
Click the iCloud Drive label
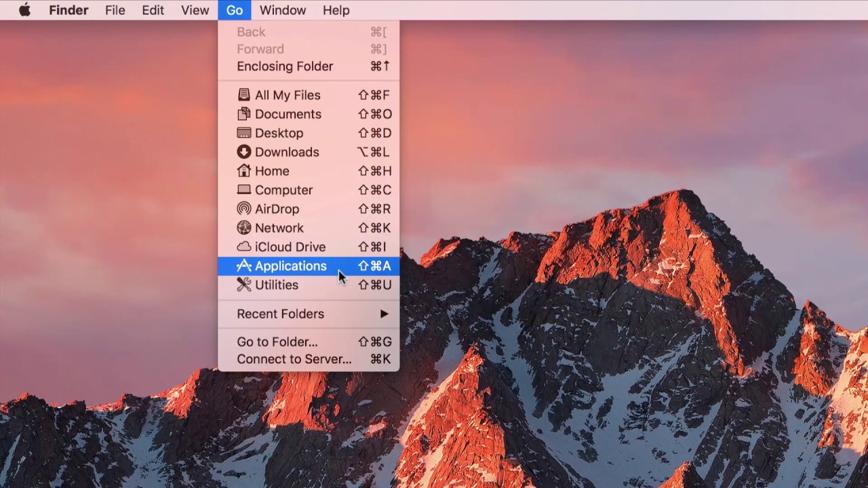(x=290, y=247)
